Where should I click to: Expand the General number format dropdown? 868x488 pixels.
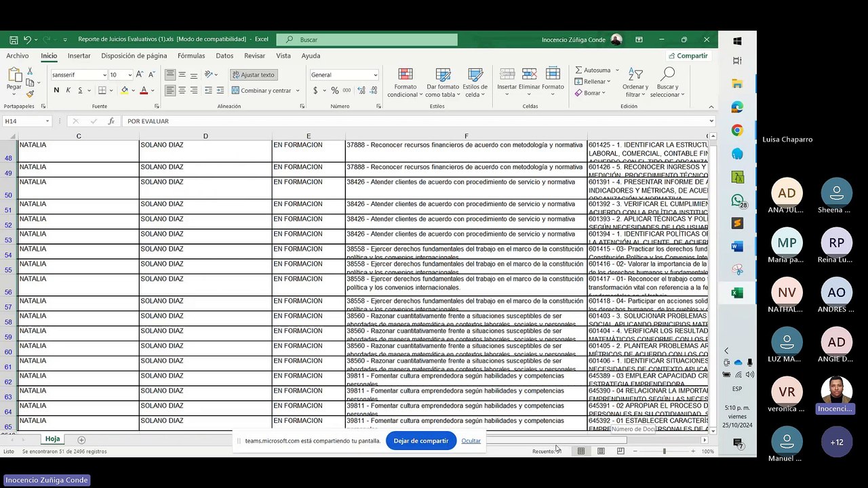click(375, 75)
